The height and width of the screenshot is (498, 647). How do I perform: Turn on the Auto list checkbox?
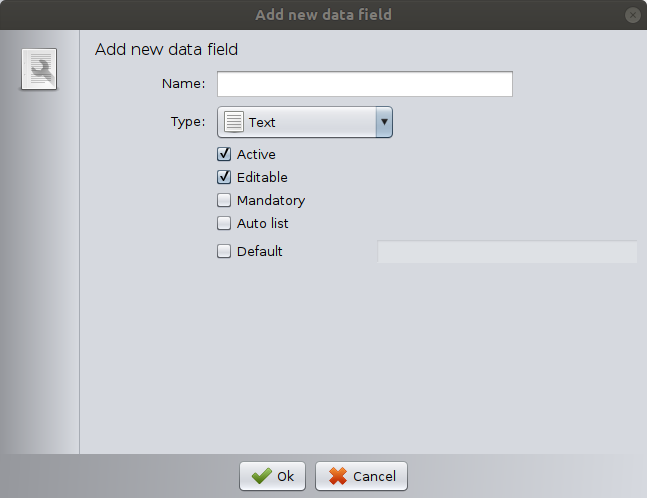click(224, 223)
